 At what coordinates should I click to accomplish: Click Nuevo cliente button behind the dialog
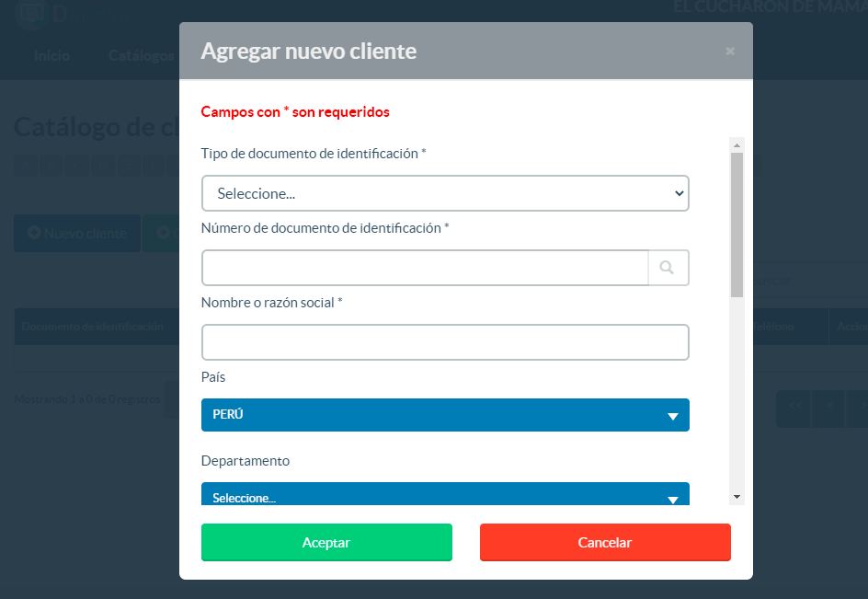[x=77, y=234]
